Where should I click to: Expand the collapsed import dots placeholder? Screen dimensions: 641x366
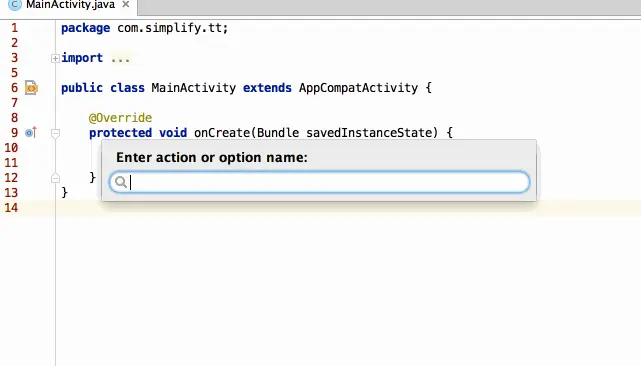(120, 58)
